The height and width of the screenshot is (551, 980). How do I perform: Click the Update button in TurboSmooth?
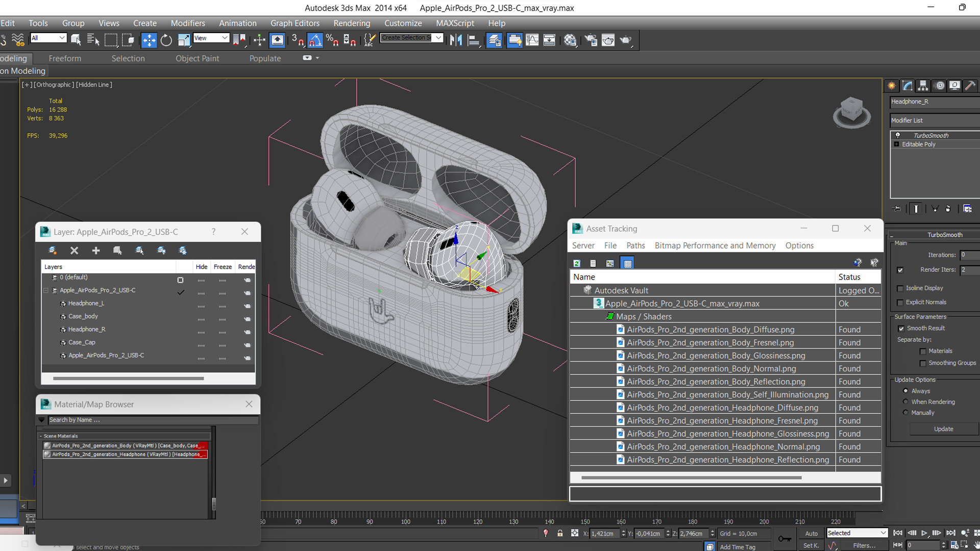tap(943, 429)
